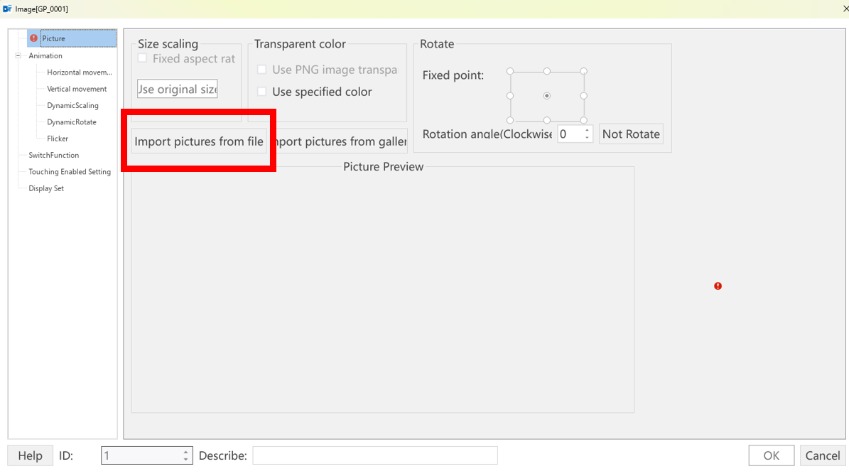
Task: Select the top-left fixed point
Action: coord(510,71)
